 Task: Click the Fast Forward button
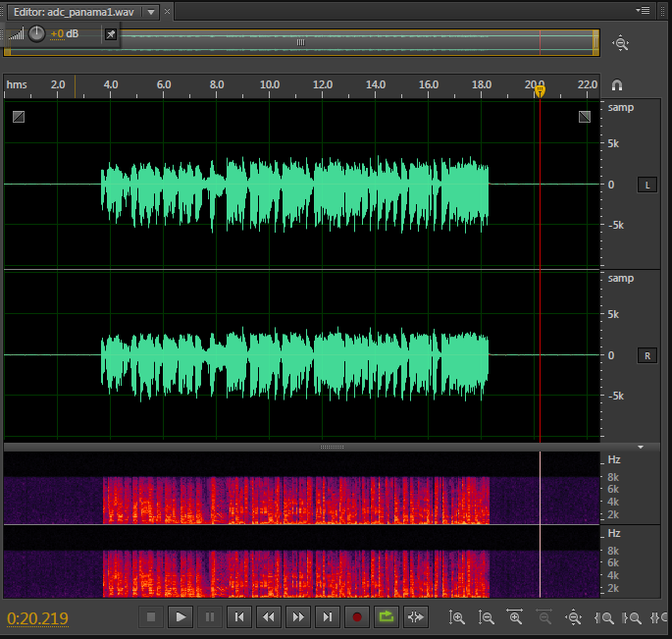point(298,617)
